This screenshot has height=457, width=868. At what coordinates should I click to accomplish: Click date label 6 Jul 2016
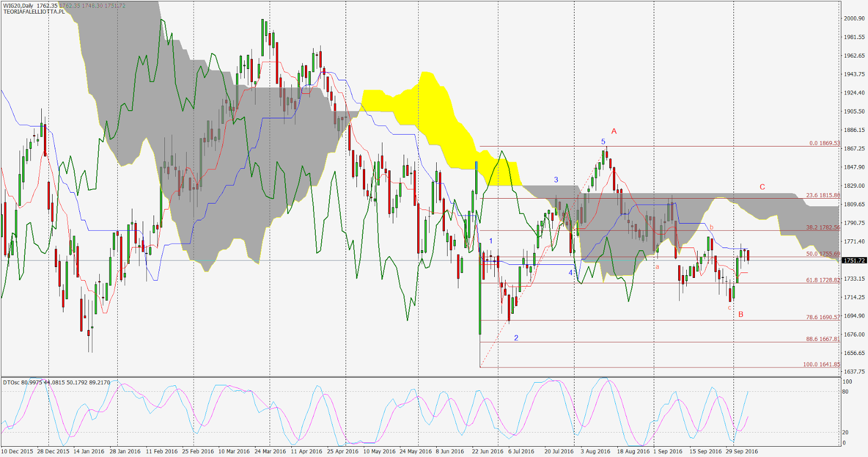(x=521, y=451)
